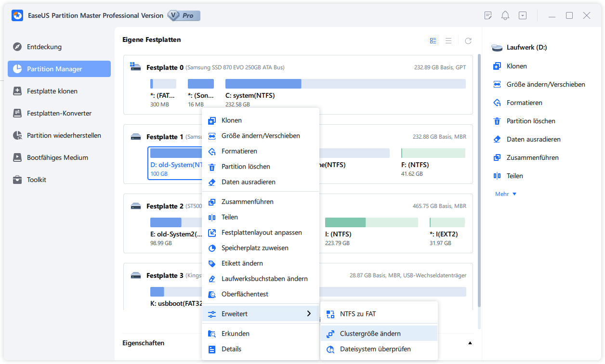Open Details from the context menu
The image size is (605, 364).
pos(261,349)
